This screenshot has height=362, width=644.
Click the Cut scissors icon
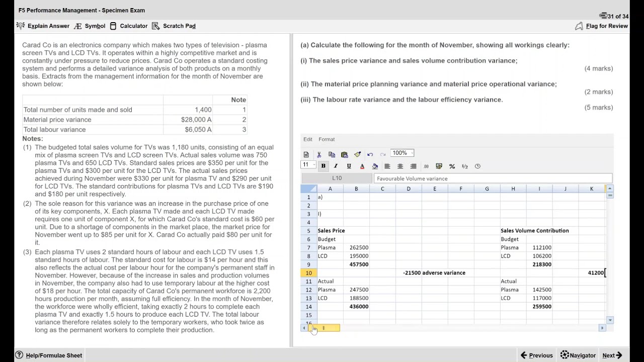[x=319, y=154]
